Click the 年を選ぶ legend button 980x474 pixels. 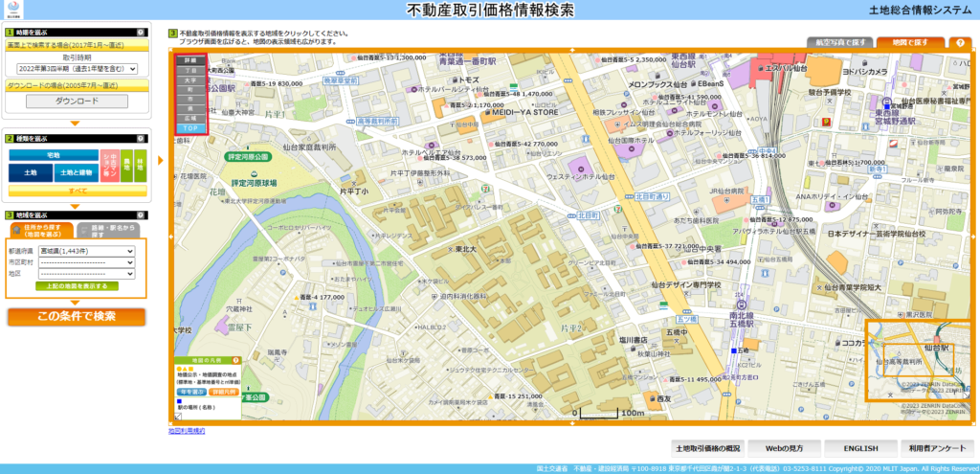[190, 392]
